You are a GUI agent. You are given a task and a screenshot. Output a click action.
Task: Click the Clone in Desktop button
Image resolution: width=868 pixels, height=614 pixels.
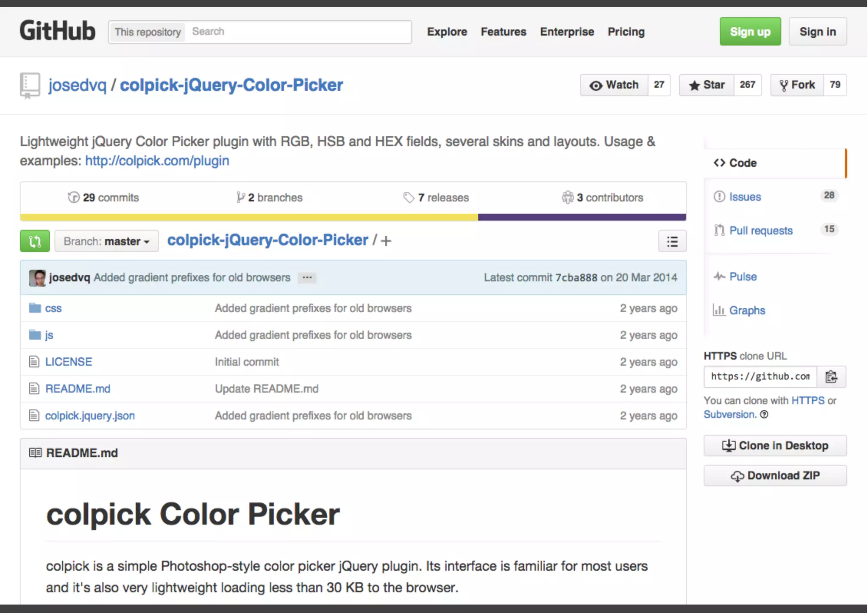tap(775, 446)
